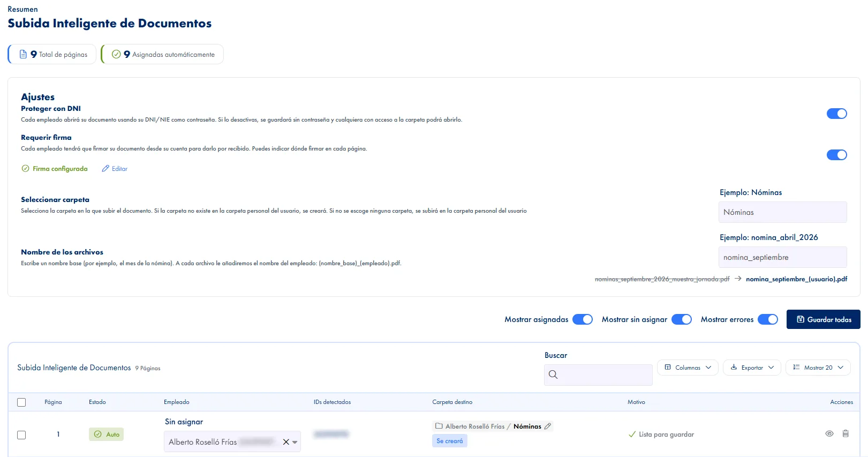Click the Se creará badge

click(450, 441)
